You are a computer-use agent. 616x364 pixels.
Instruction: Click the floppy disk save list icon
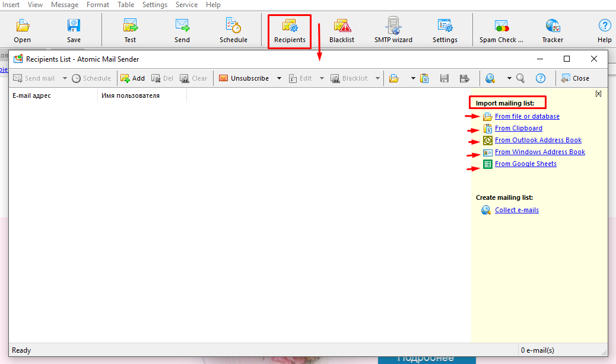point(444,78)
